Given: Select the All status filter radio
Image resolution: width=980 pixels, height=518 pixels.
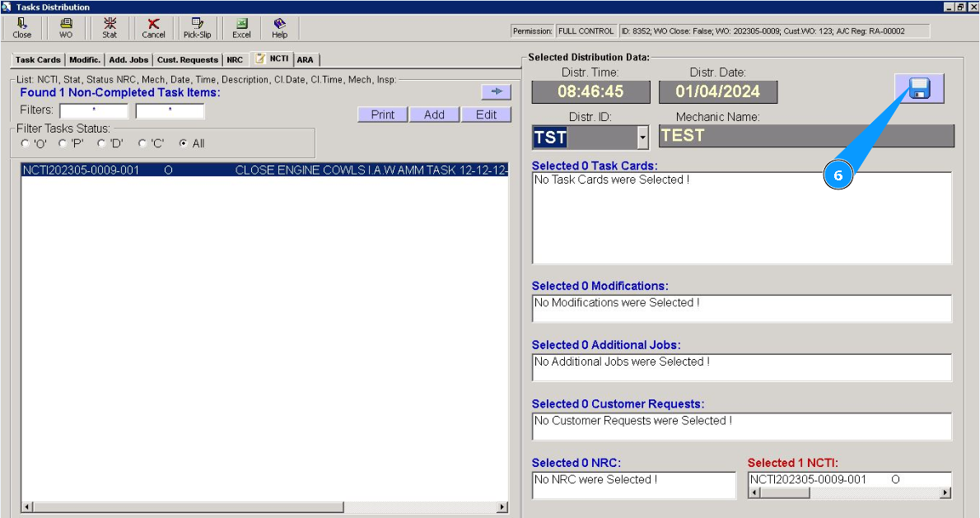Looking at the screenshot, I should pos(183,144).
